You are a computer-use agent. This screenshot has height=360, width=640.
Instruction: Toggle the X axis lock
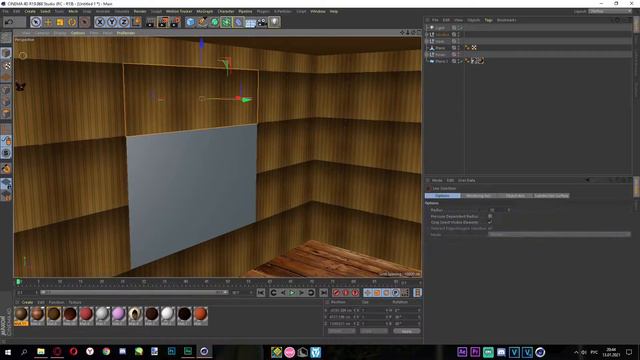pos(100,22)
